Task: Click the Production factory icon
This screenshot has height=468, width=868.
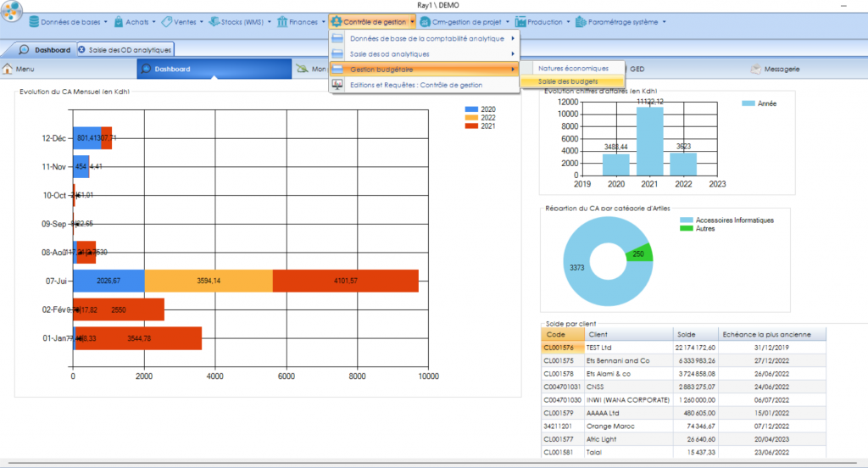Action: (x=520, y=22)
